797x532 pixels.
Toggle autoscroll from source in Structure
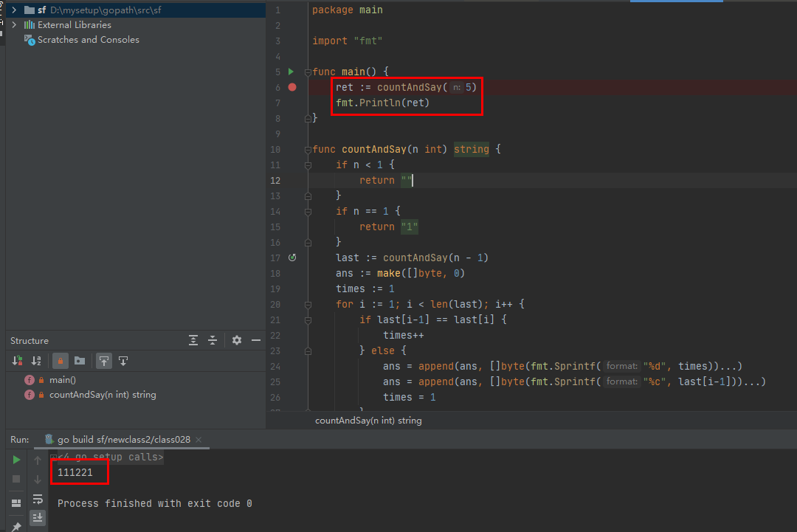123,361
